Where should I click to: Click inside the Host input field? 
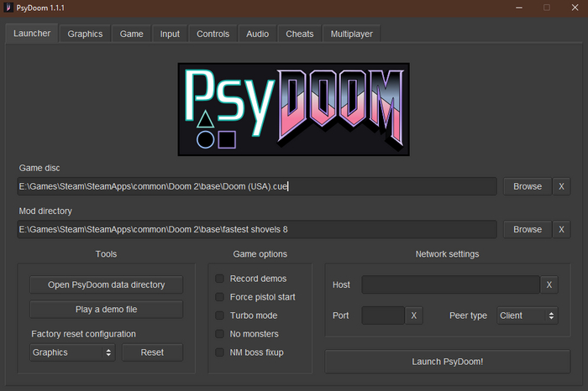[x=450, y=285]
